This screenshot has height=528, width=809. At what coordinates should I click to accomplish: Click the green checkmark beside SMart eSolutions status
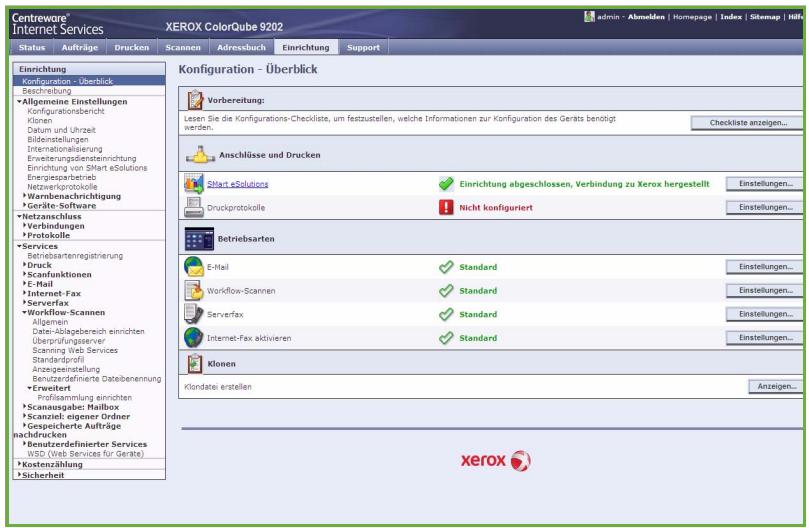[x=446, y=184]
